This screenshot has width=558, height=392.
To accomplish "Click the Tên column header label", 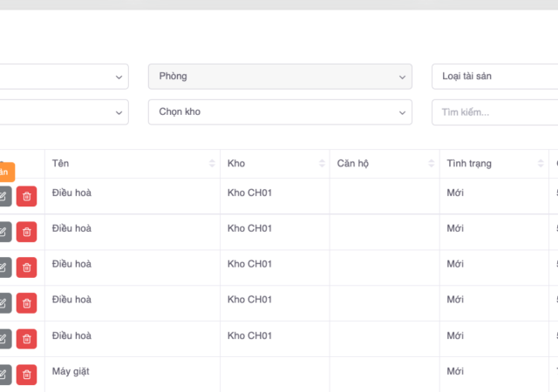I will (61, 164).
